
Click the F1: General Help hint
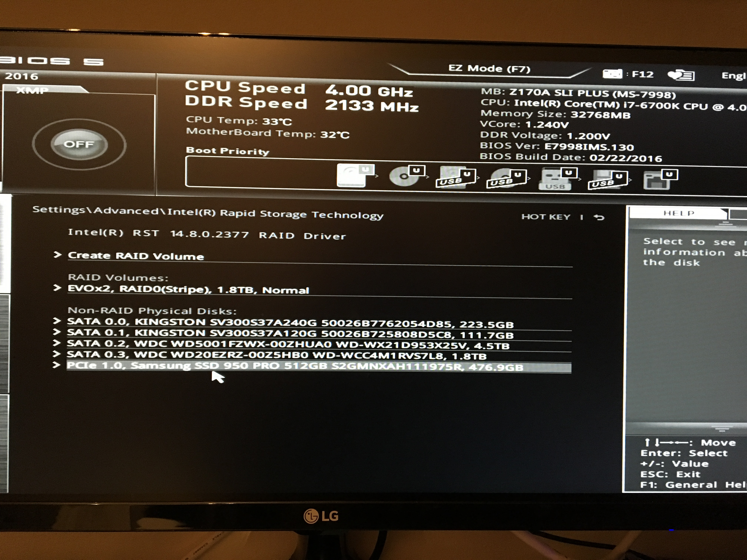pyautogui.click(x=693, y=485)
